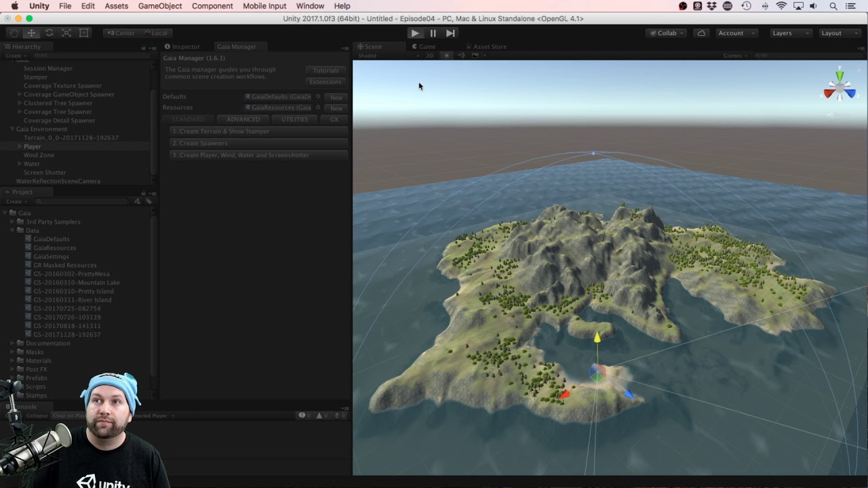The height and width of the screenshot is (488, 868).
Task: Select the Rotate tool in toolbar
Action: coord(49,33)
